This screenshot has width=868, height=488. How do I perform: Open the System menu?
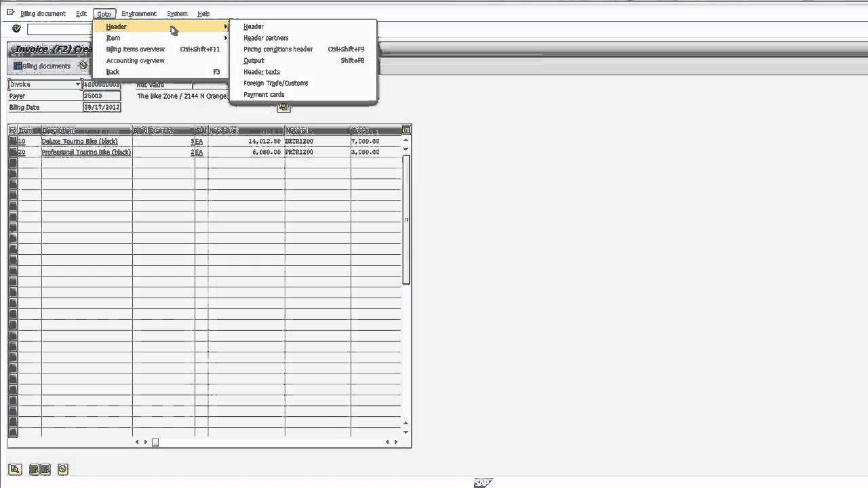177,14
